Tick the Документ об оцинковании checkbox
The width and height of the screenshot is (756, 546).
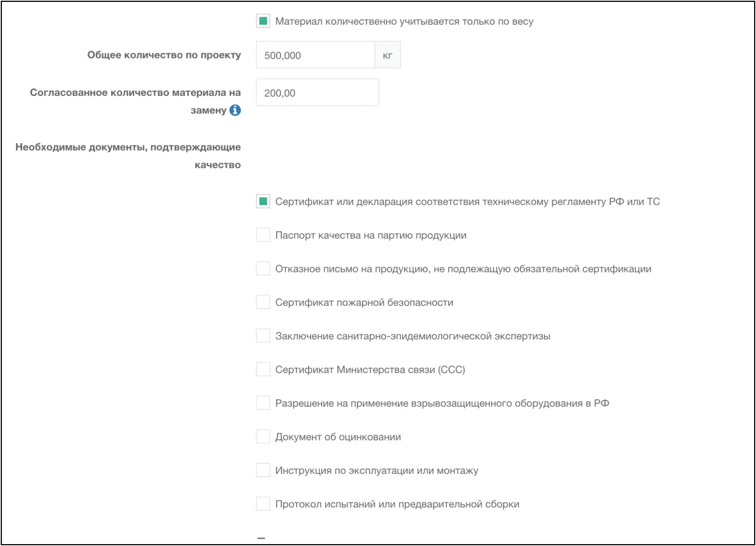point(263,437)
